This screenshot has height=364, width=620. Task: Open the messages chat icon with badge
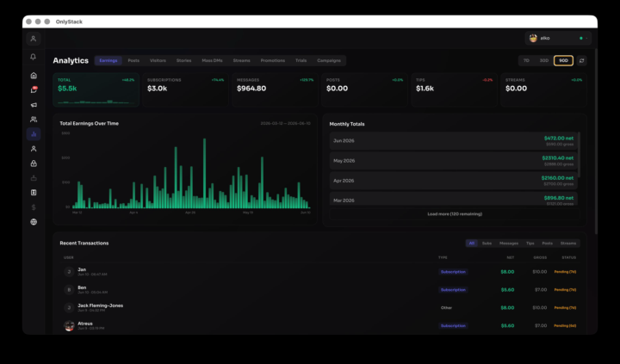[x=34, y=90]
